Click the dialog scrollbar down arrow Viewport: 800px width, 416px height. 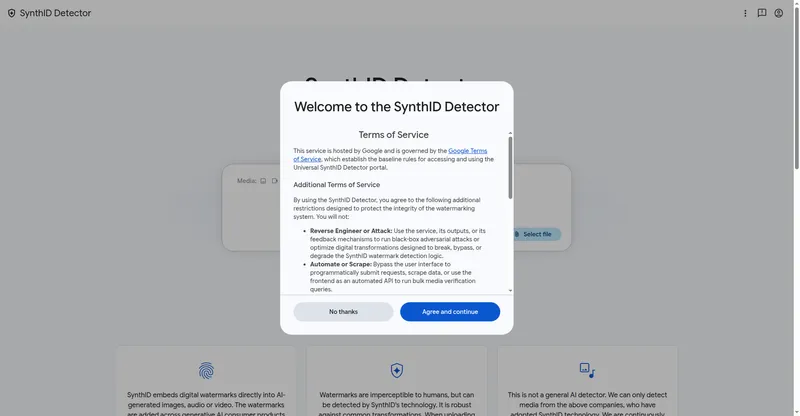(510, 290)
